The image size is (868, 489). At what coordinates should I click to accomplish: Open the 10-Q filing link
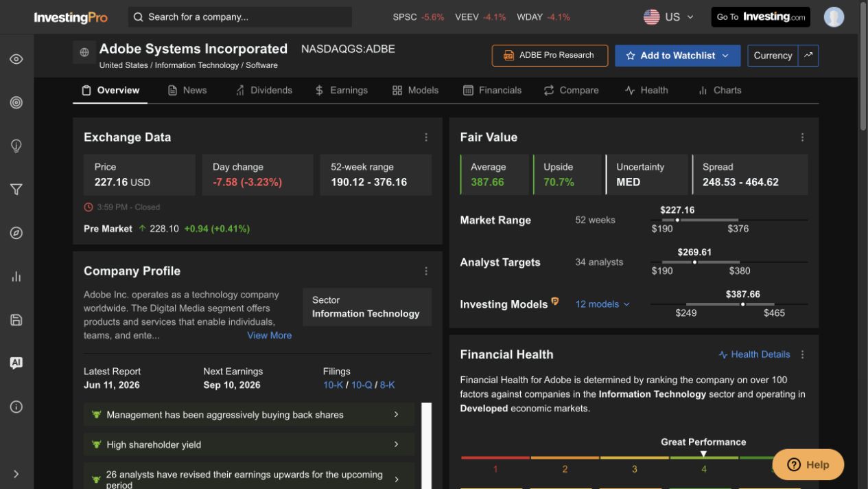click(x=362, y=385)
